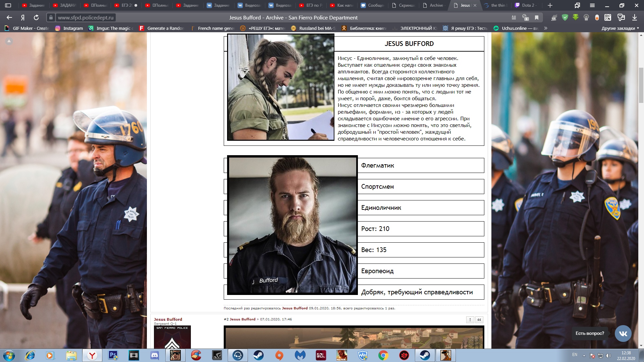Switch to the Dota 2 Twitch tab

click(526, 5)
